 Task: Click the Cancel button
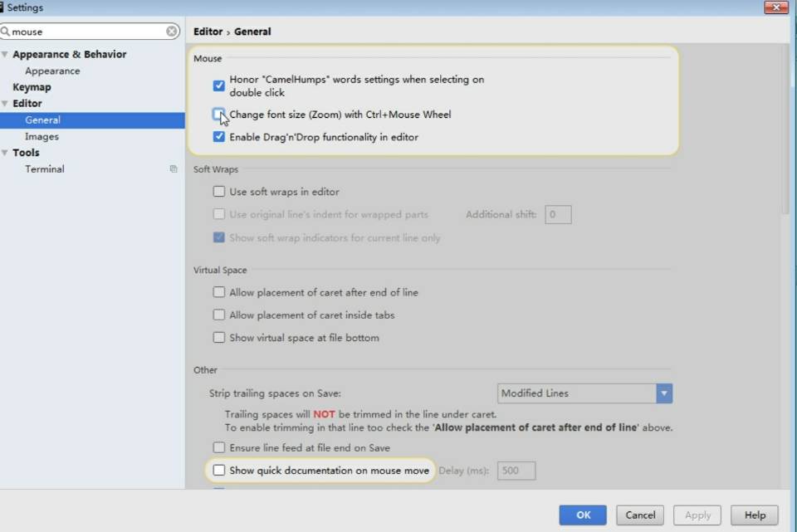click(640, 515)
